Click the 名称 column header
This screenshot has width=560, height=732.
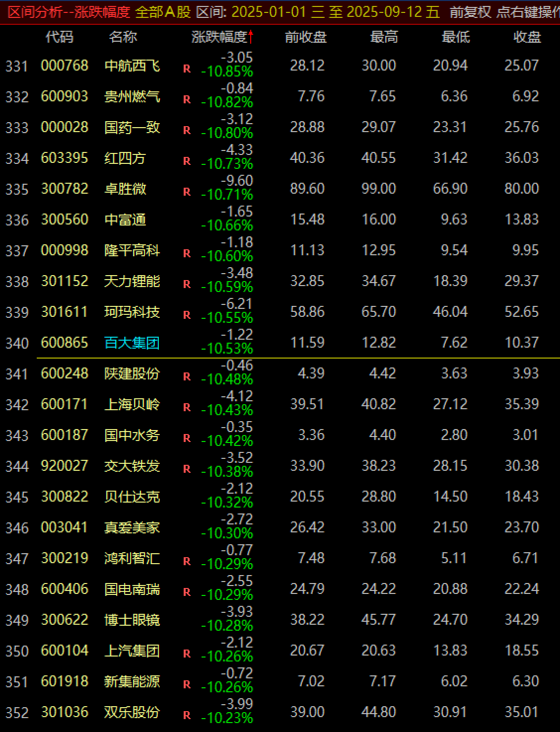coord(123,37)
